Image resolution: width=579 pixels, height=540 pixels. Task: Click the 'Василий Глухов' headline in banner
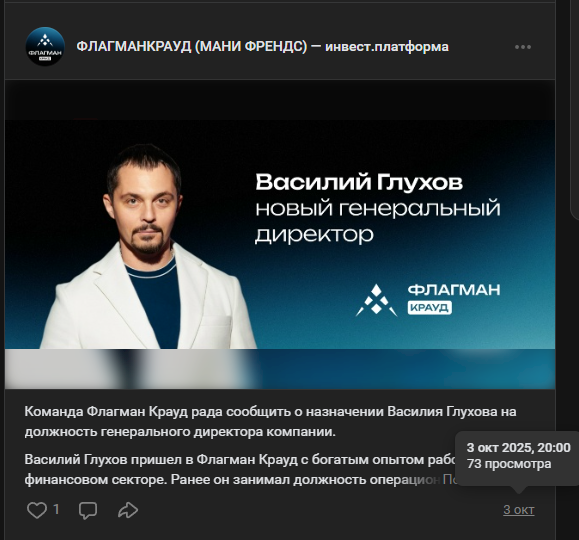pos(359,182)
